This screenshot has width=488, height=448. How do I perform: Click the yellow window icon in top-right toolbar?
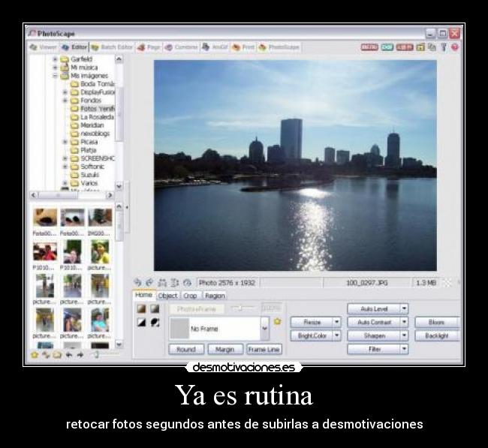(420, 47)
